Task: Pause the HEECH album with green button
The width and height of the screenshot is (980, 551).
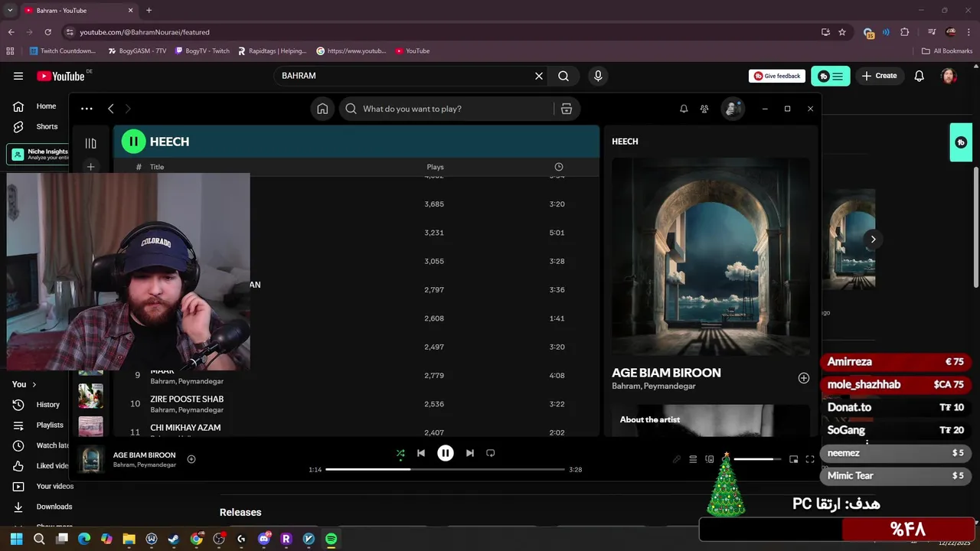Action: [x=133, y=141]
